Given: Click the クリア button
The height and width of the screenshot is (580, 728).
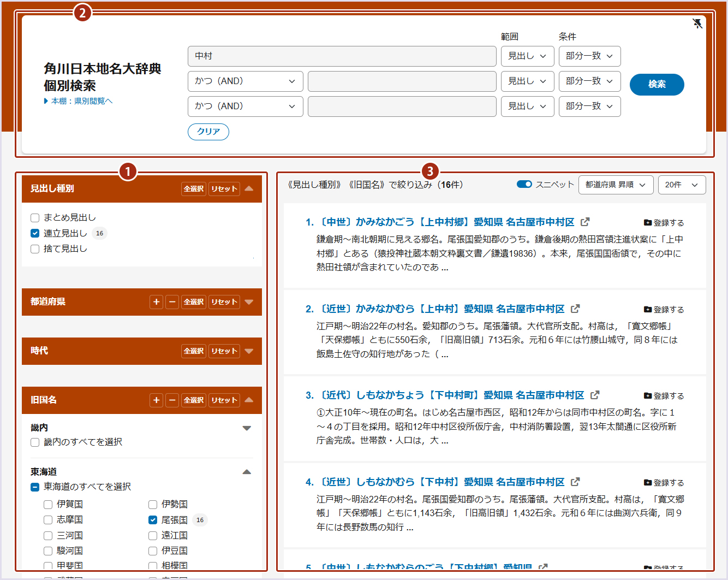Looking at the screenshot, I should [x=208, y=132].
